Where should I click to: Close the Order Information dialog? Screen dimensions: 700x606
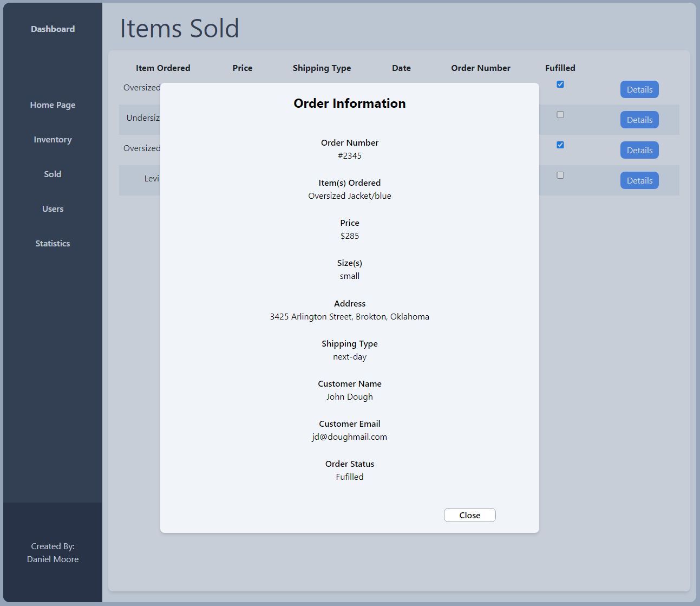click(470, 515)
